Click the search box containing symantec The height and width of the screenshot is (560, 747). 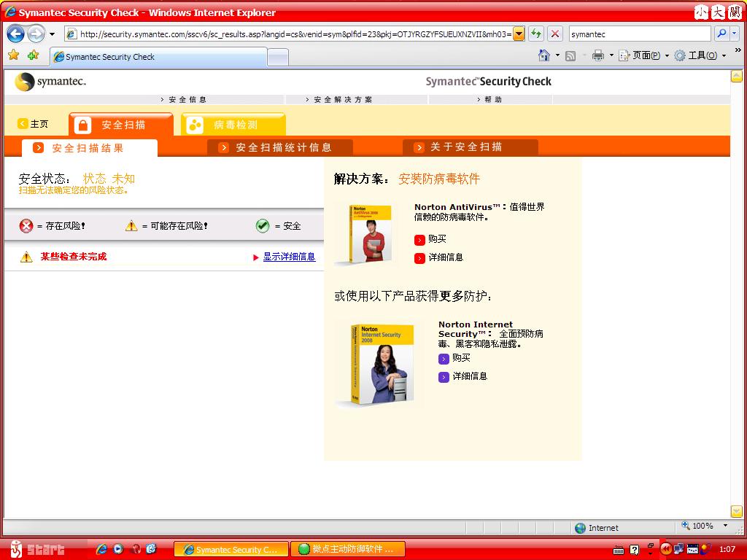coord(639,34)
